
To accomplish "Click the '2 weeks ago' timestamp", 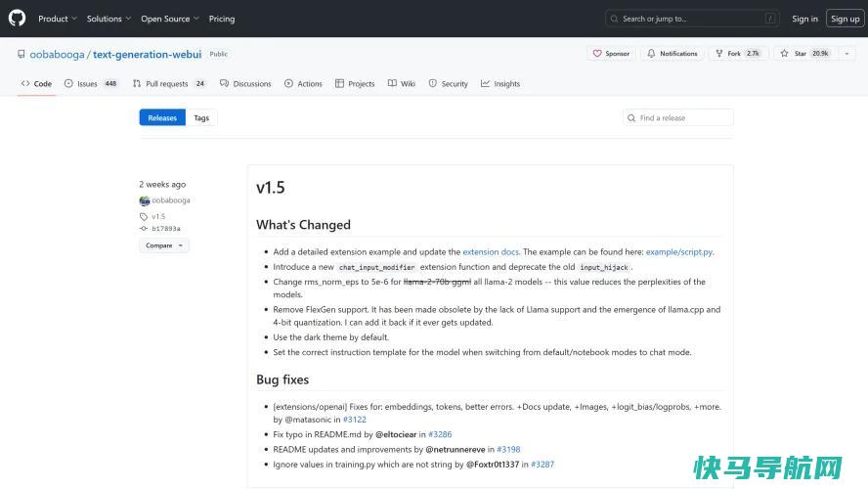I will coord(162,184).
